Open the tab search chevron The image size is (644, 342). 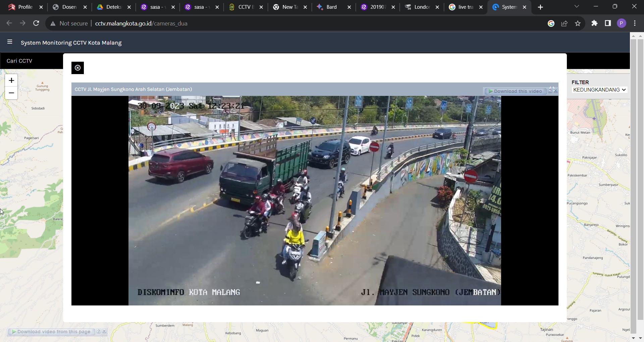(x=577, y=6)
